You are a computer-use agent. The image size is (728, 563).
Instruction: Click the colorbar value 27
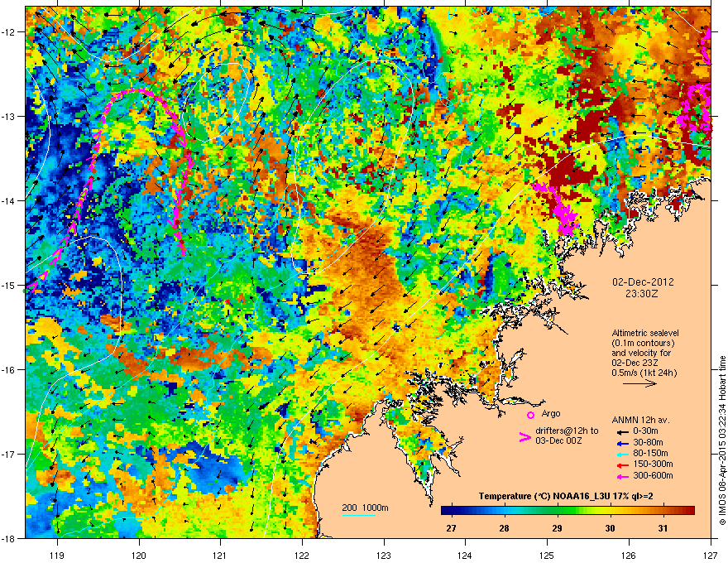point(451,528)
